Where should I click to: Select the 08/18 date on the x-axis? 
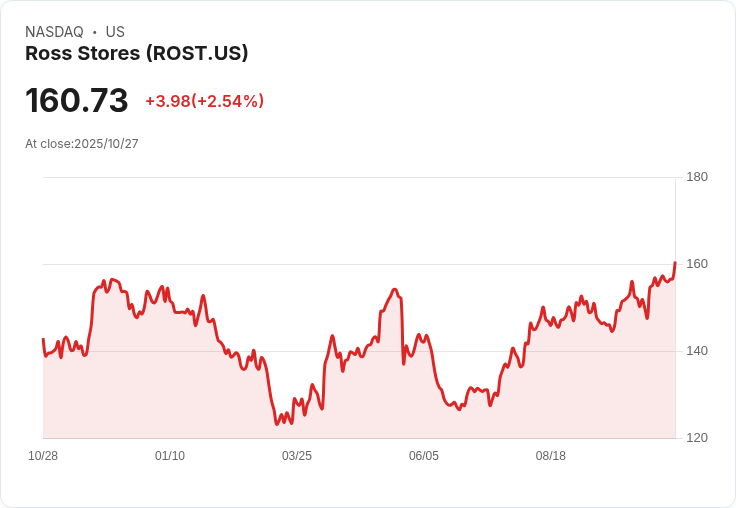coord(551,456)
